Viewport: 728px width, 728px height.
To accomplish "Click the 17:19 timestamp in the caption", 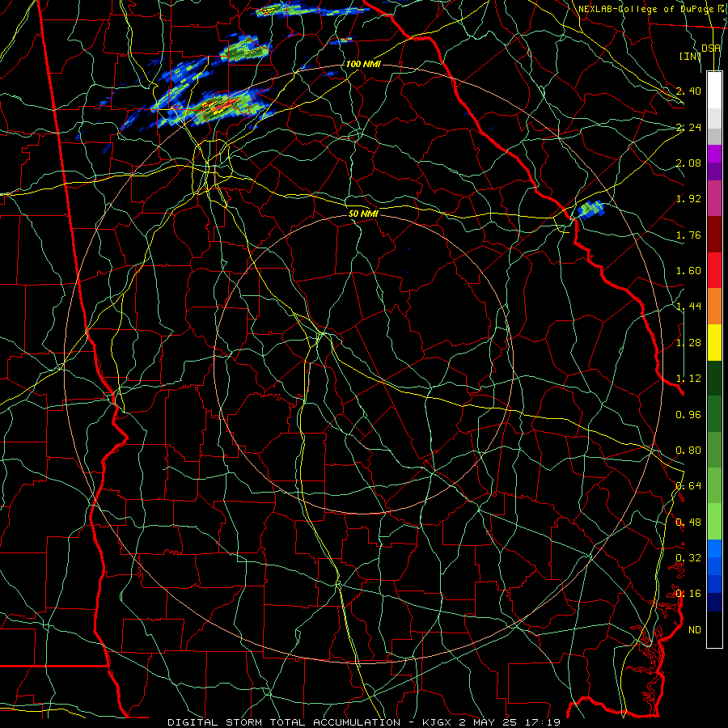I will (543, 722).
